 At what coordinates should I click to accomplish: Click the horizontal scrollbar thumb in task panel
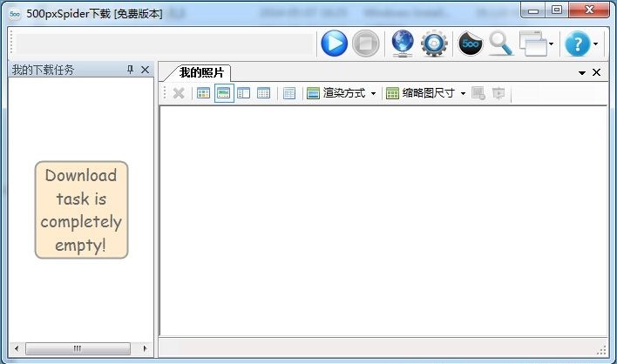(x=78, y=348)
